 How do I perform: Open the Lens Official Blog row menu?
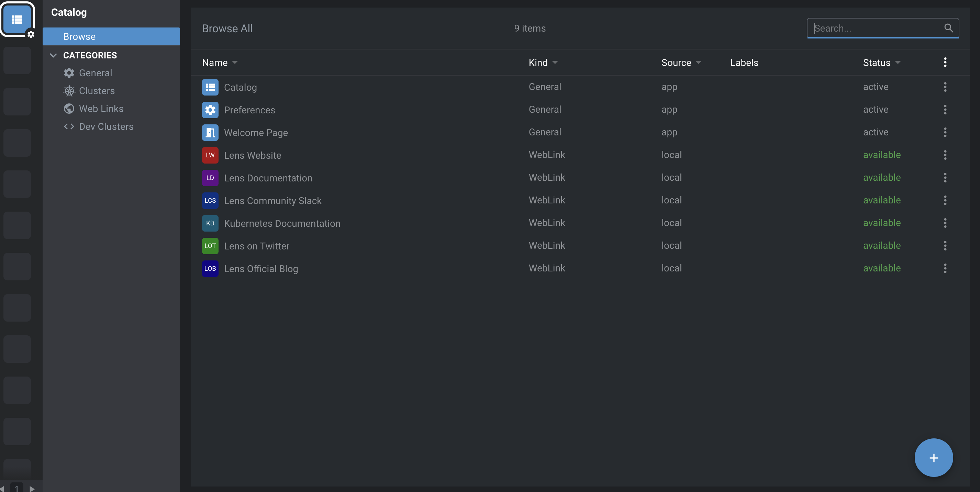click(945, 268)
